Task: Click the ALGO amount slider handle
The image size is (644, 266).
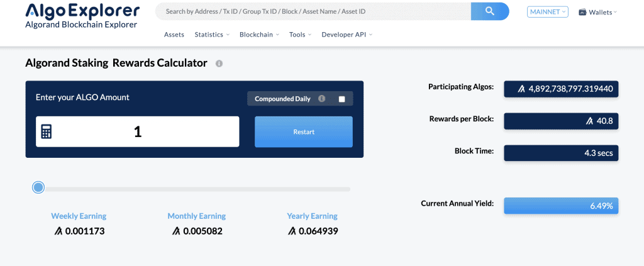Action: [38, 187]
